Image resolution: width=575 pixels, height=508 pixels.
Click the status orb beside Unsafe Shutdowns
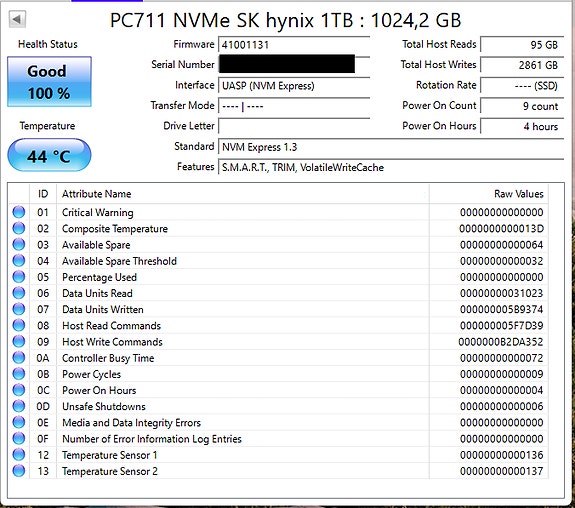[19, 406]
